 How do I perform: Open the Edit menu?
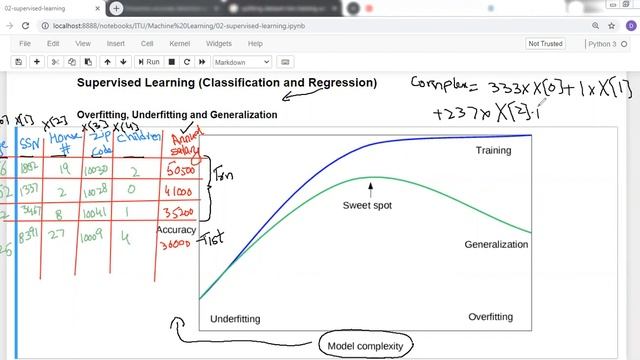click(x=53, y=44)
